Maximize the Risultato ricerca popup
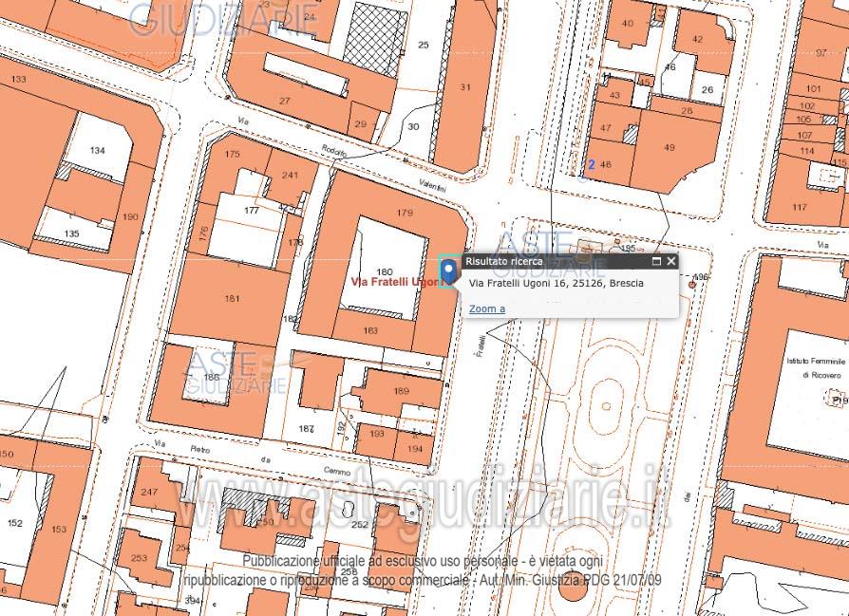 coord(656,261)
